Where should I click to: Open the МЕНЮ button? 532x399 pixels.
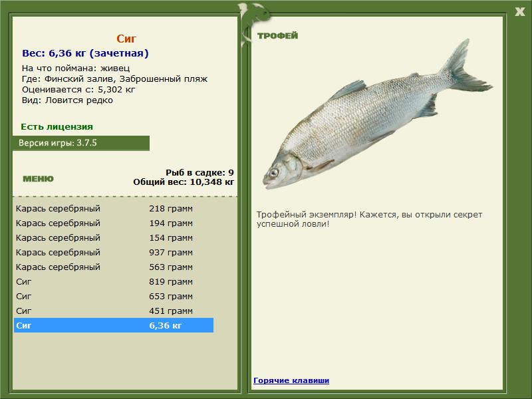38,179
